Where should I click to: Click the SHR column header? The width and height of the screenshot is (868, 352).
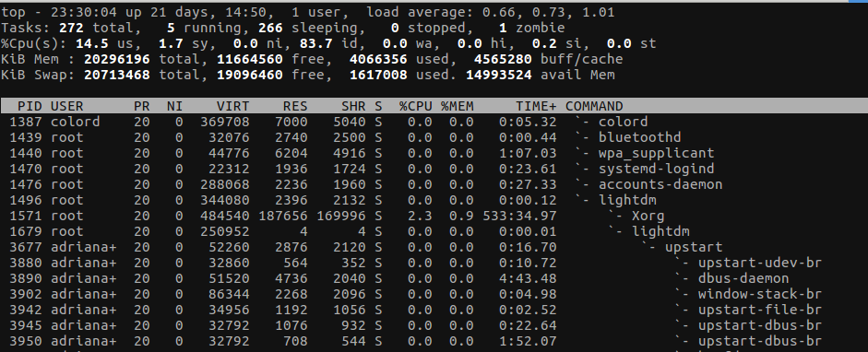coord(352,106)
